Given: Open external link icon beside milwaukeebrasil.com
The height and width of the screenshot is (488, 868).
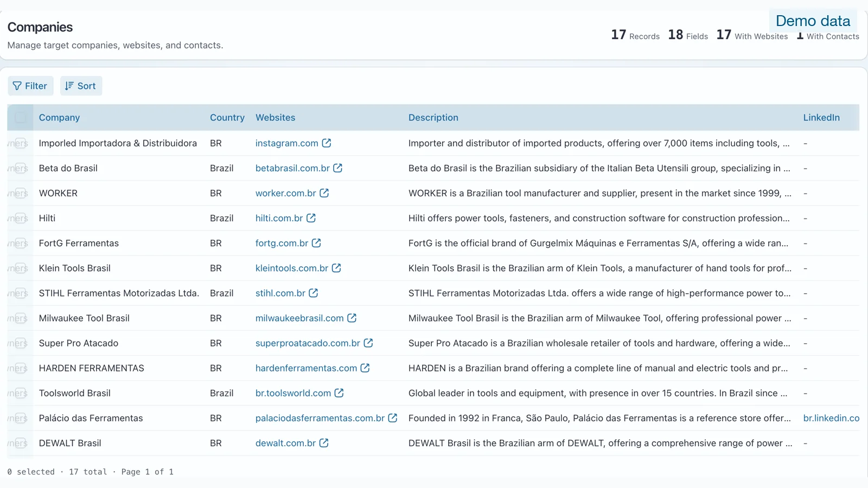Looking at the screenshot, I should point(352,318).
